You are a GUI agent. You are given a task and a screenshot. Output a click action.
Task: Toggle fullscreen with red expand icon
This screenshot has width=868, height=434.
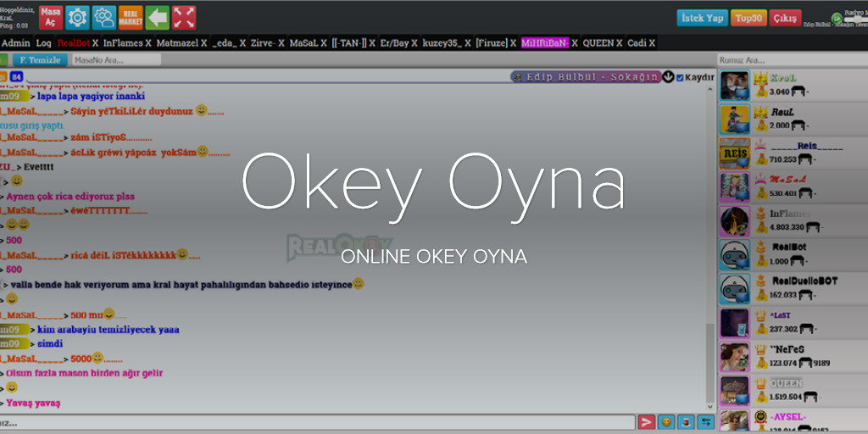click(x=184, y=17)
